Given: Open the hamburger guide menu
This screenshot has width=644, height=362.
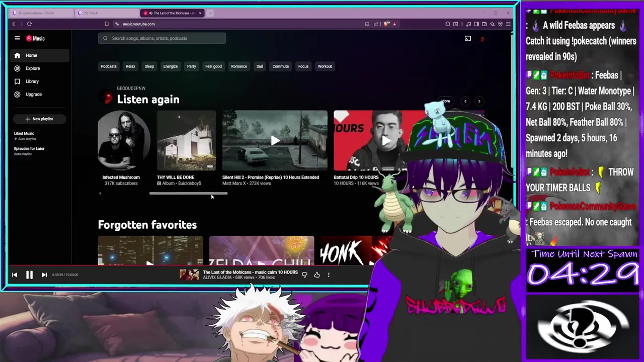Looking at the screenshot, I should [x=17, y=38].
